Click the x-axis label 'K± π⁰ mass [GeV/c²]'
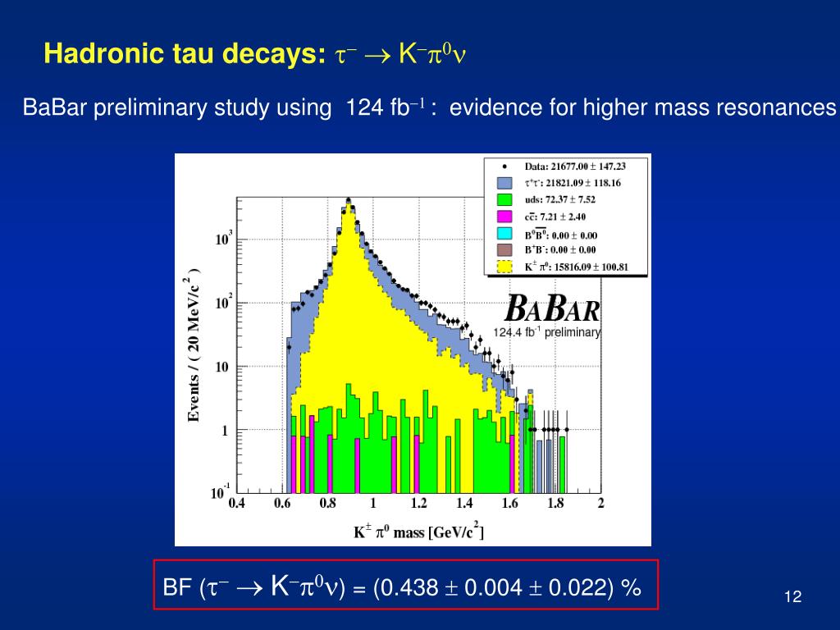The image size is (840, 630). (x=418, y=532)
